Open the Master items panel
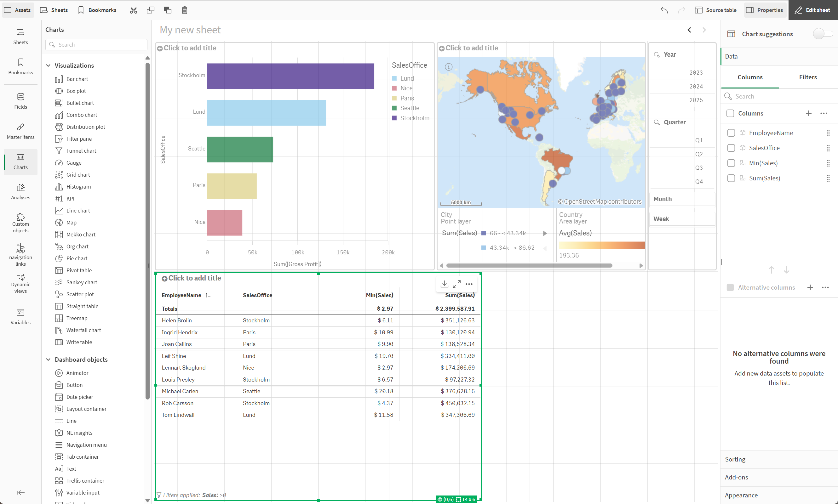Image resolution: width=838 pixels, height=504 pixels. pyautogui.click(x=20, y=131)
